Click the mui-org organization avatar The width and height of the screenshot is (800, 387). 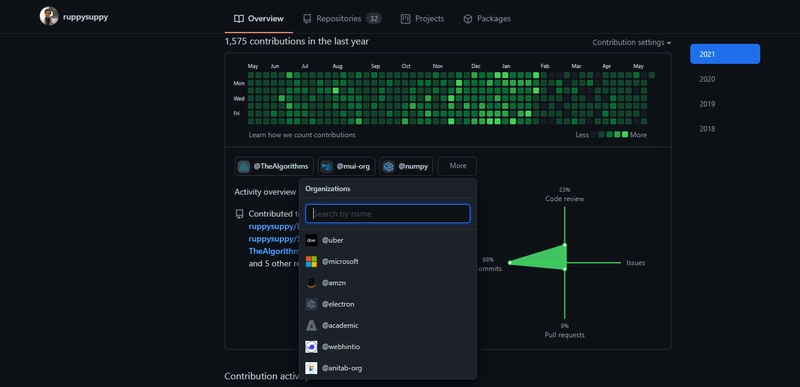point(327,166)
